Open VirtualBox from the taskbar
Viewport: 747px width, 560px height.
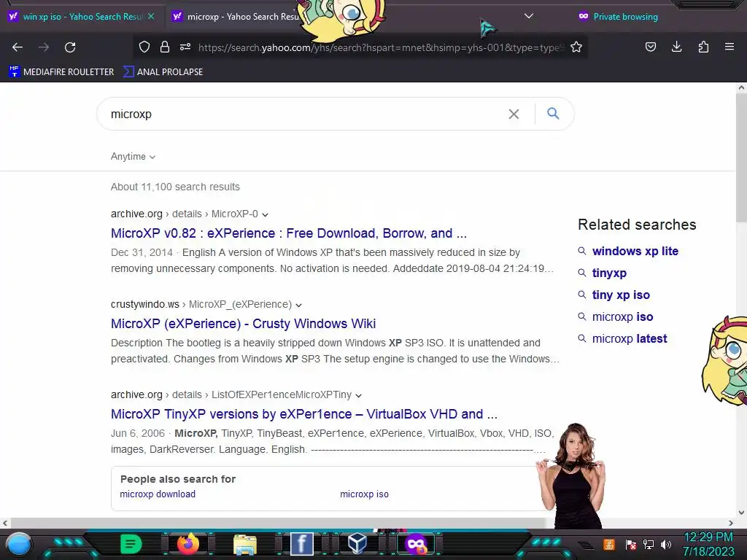[x=357, y=543]
